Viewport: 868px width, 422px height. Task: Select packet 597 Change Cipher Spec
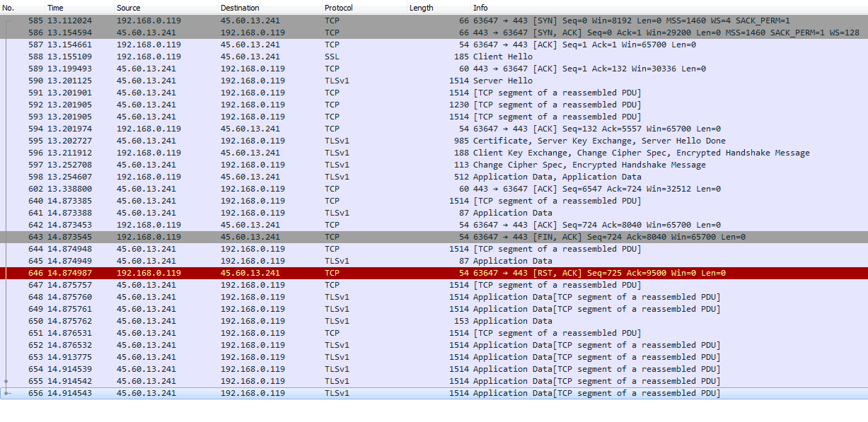(x=434, y=165)
